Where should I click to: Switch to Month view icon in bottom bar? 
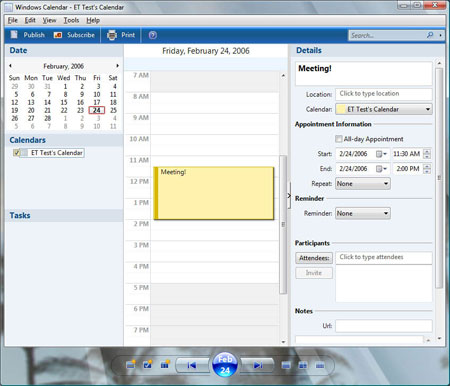coord(320,366)
